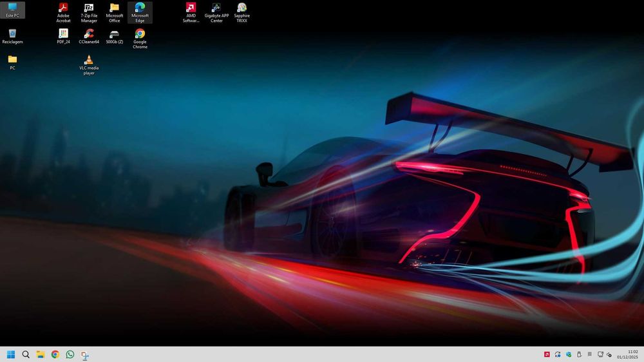Select the Adobe Acrobat desktop shortcut
The width and height of the screenshot is (644, 362).
pos(63,13)
